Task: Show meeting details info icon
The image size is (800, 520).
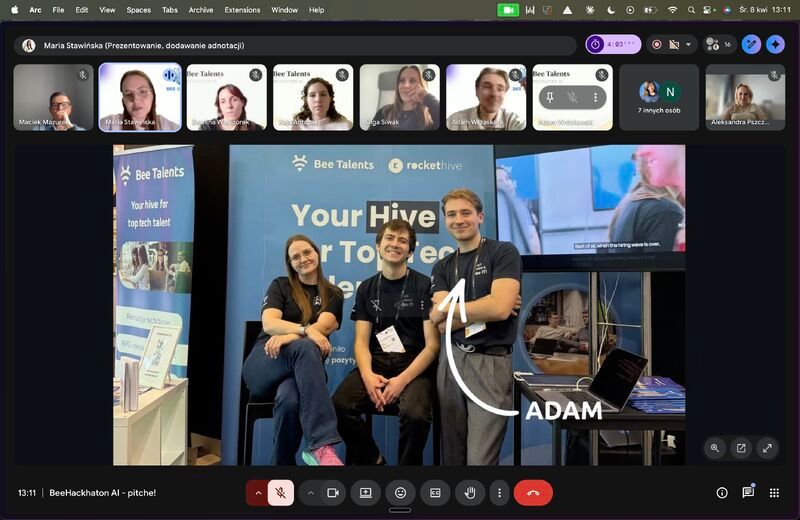Action: [x=722, y=492]
